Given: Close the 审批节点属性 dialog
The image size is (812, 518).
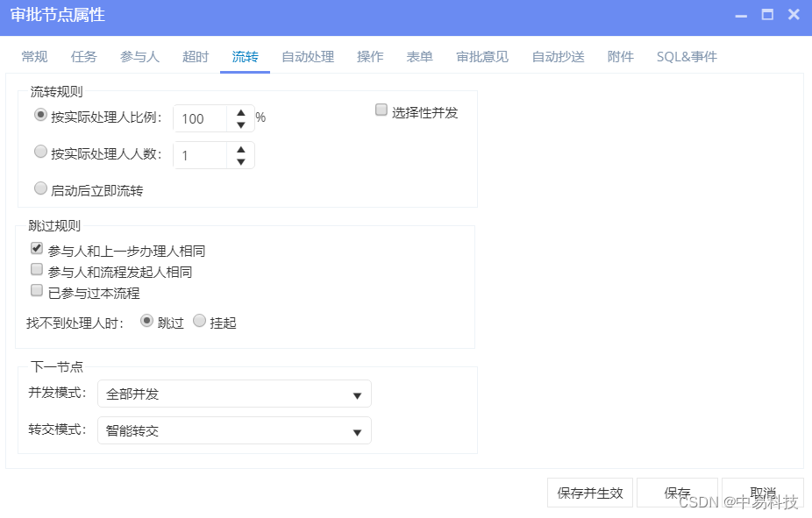Looking at the screenshot, I should click(794, 15).
